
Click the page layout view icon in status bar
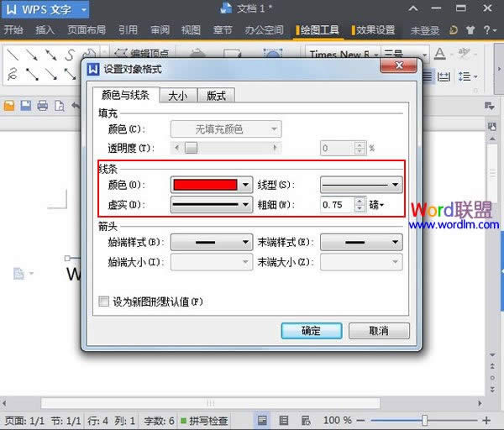coord(262,421)
